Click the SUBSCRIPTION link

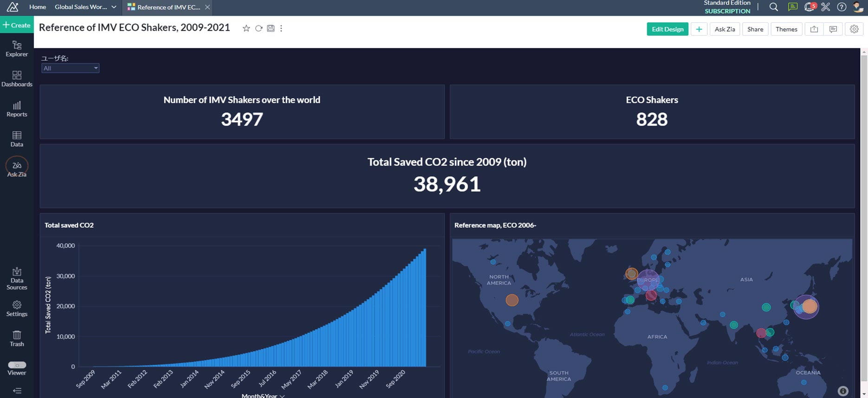727,11
